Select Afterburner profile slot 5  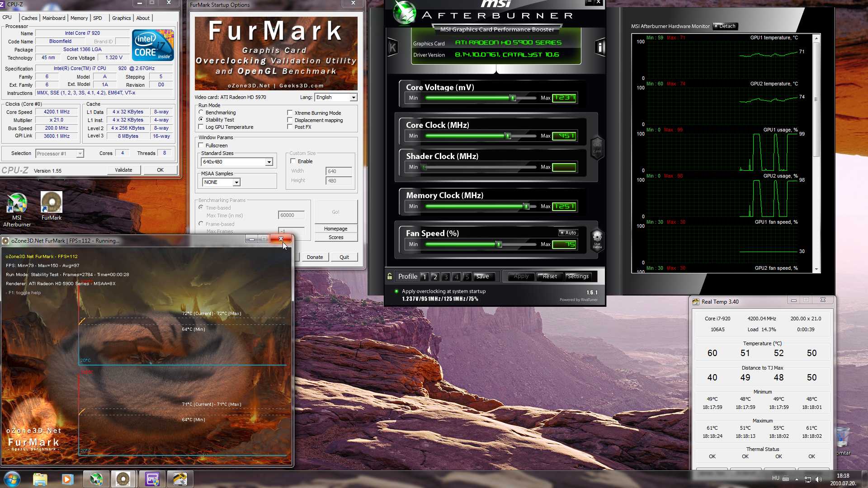point(467,277)
